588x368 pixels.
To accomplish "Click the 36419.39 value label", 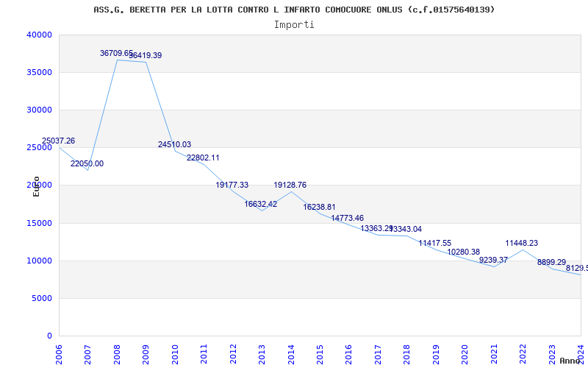I will click(146, 56).
